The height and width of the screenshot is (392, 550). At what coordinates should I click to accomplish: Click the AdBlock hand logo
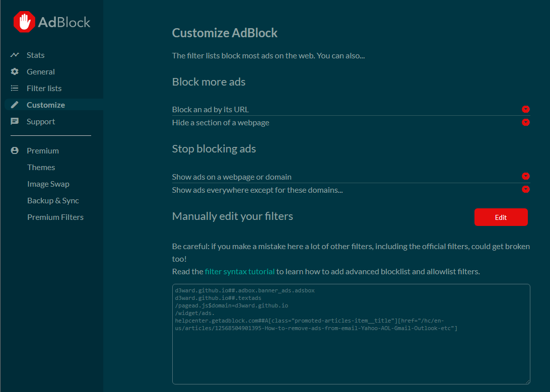[24, 22]
